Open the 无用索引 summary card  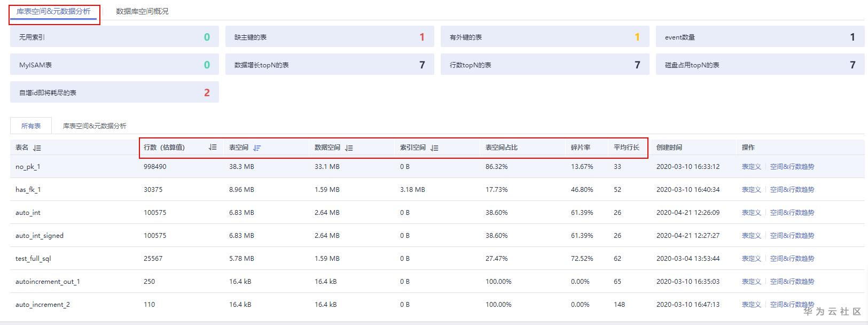coord(114,37)
